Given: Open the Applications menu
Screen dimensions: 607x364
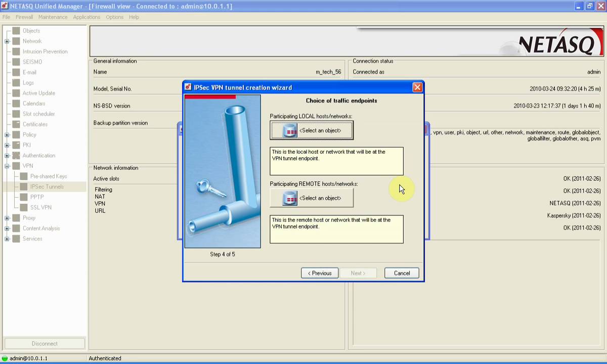Looking at the screenshot, I should (x=86, y=17).
